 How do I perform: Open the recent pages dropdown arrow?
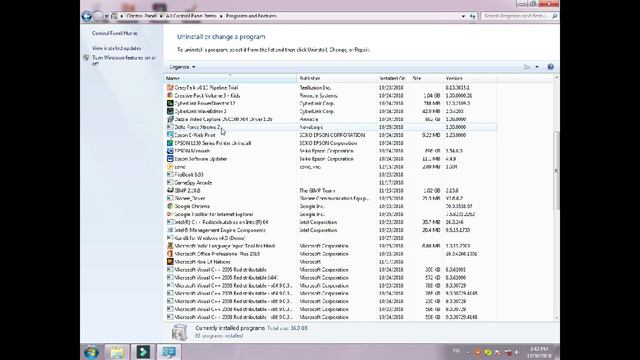107,16
